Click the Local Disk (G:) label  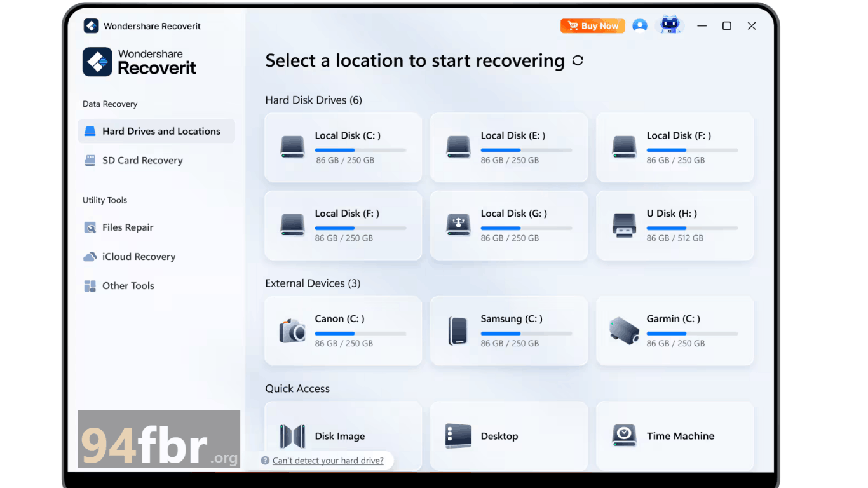click(x=514, y=213)
